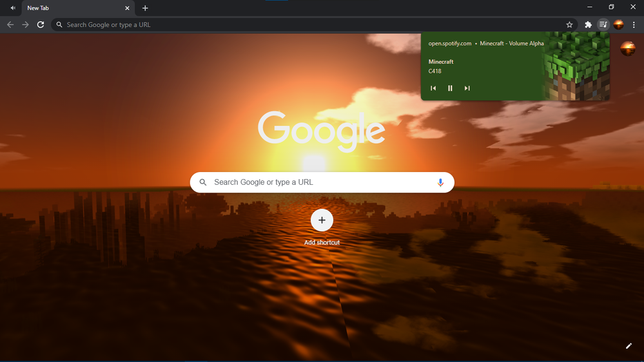The height and width of the screenshot is (362, 644).
Task: Open the Chrome profile avatar in toolbar
Action: [618, 24]
